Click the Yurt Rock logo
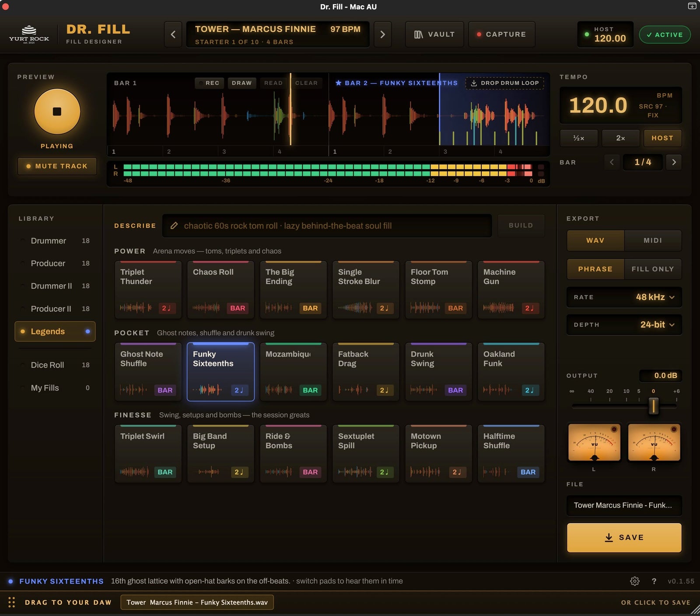The height and width of the screenshot is (616, 700). tap(29, 35)
